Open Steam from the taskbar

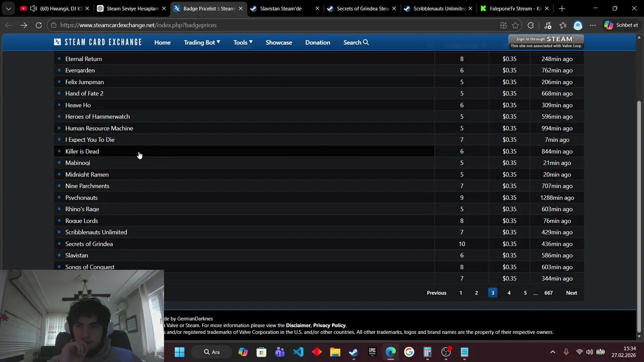click(354, 352)
